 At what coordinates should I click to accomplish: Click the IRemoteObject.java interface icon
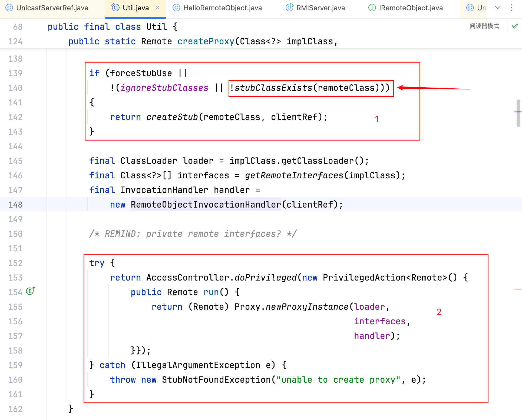(372, 8)
